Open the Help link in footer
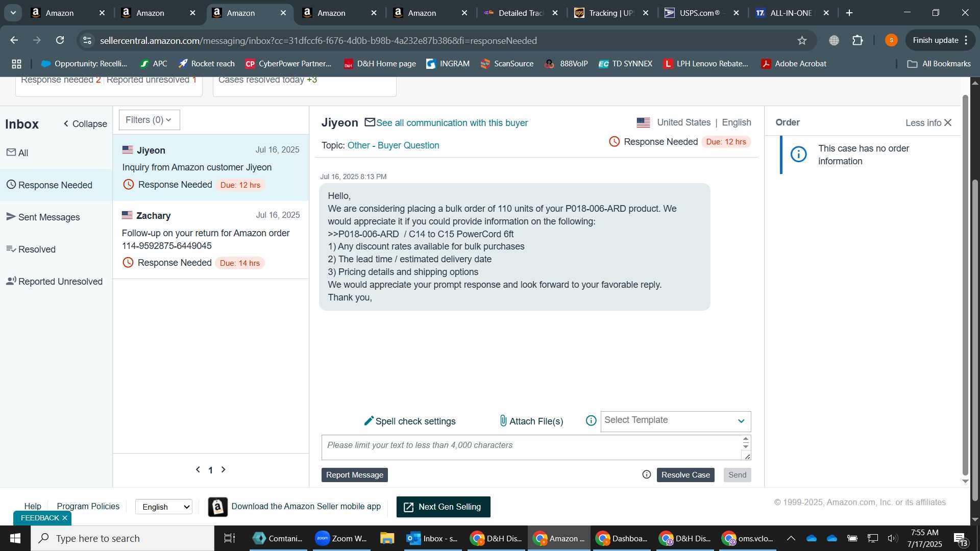The height and width of the screenshot is (551, 980). (x=33, y=506)
